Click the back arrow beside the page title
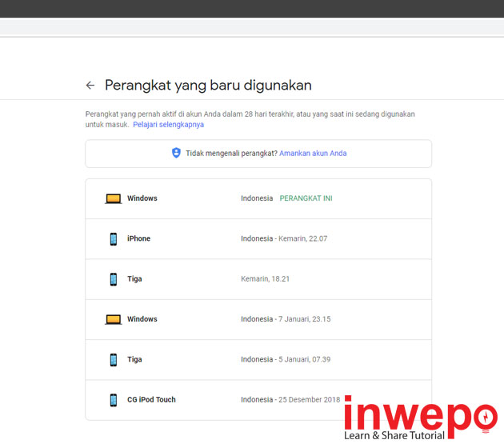 [x=90, y=86]
